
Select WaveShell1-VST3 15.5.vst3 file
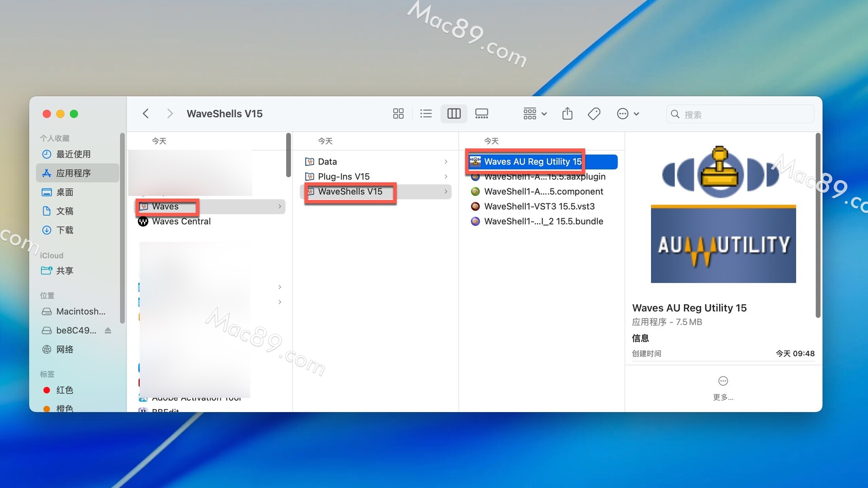tap(539, 206)
